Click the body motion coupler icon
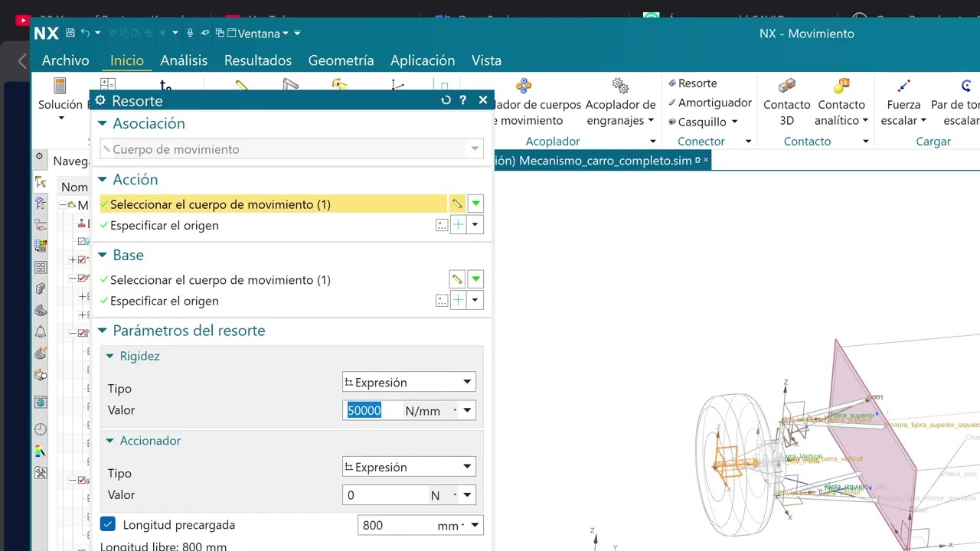This screenshot has height=551, width=980. 524,86
